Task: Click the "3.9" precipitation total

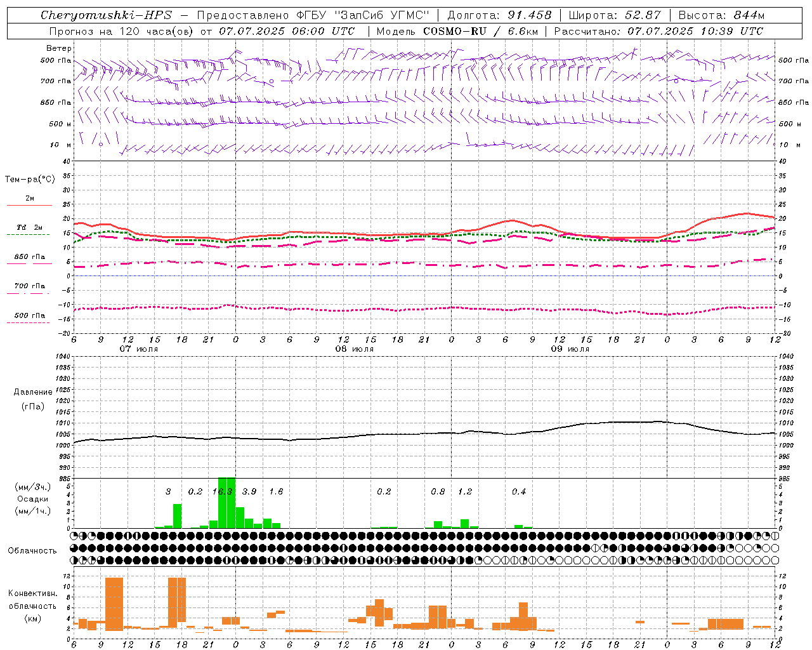Action: 249,491
